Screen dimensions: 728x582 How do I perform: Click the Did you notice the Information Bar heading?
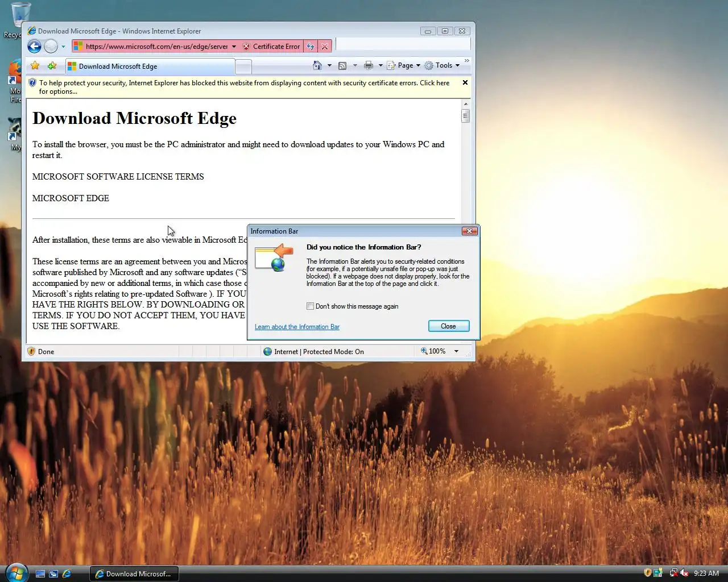364,247
